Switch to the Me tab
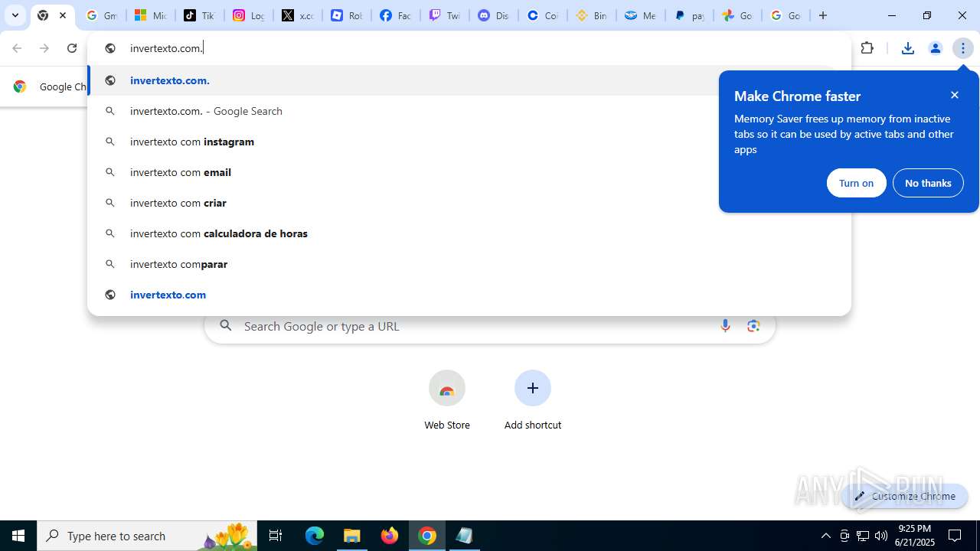The image size is (980, 551). click(640, 15)
